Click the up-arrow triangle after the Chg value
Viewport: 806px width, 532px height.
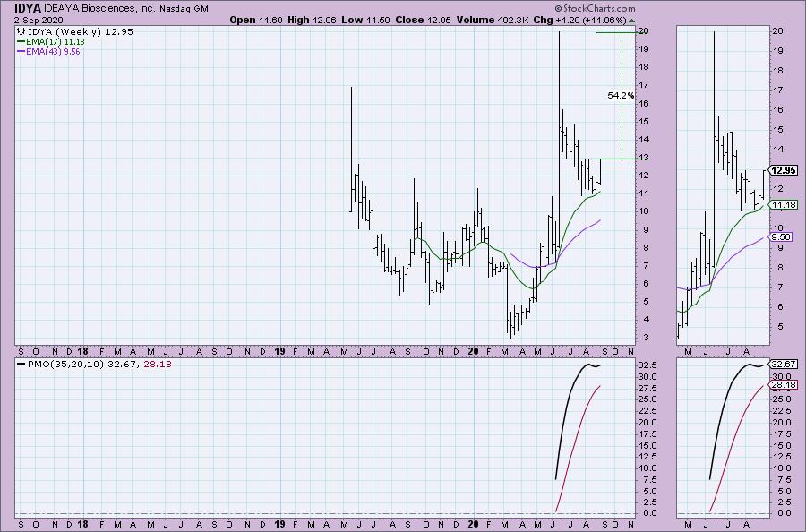[631, 21]
